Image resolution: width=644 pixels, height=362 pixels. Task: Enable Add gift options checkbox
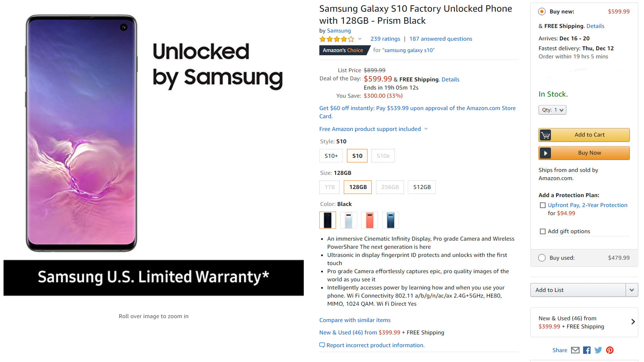pyautogui.click(x=542, y=231)
